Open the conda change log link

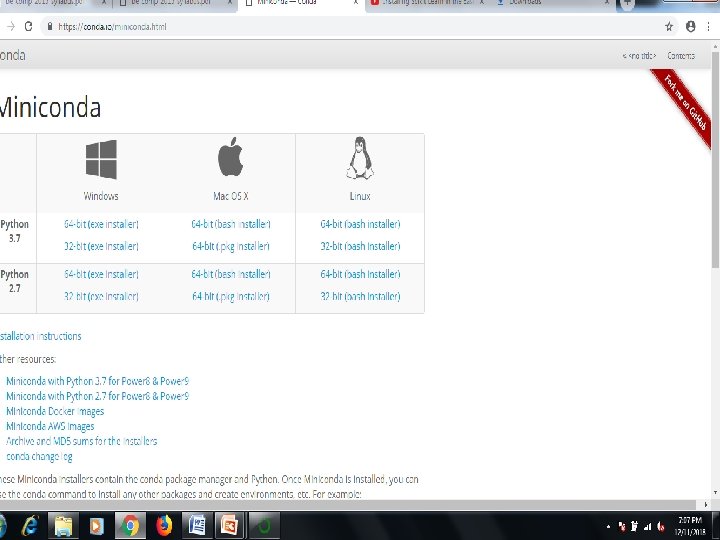click(x=39, y=456)
